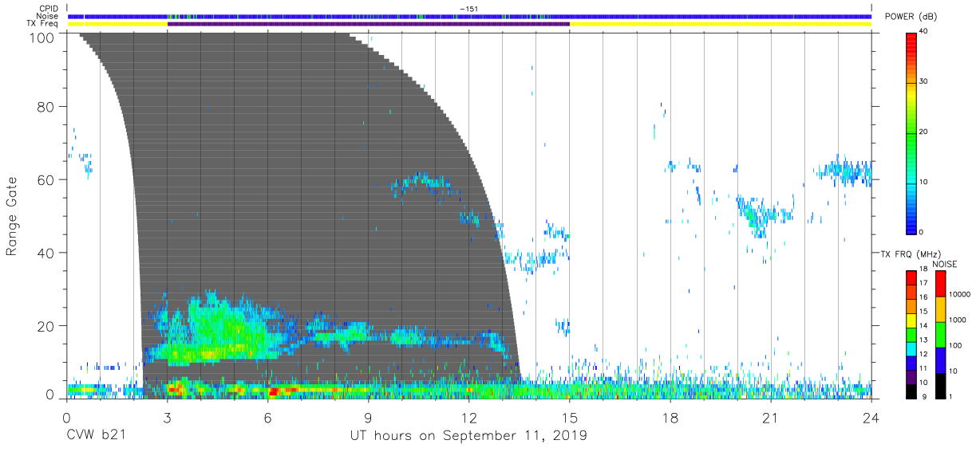This screenshot has height=452, width=980.
Task: Click the 0 tick on the POWER colorbar
Action: [920, 232]
